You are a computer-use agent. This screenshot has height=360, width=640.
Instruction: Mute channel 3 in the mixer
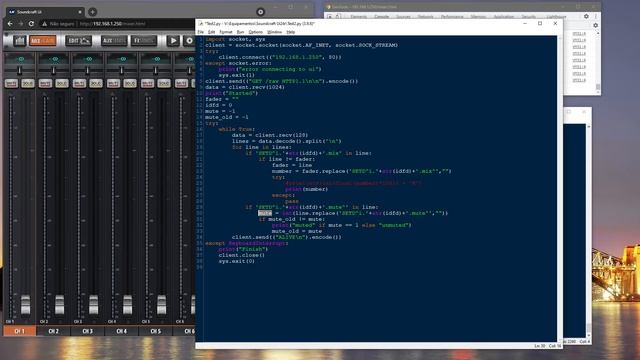click(79, 84)
